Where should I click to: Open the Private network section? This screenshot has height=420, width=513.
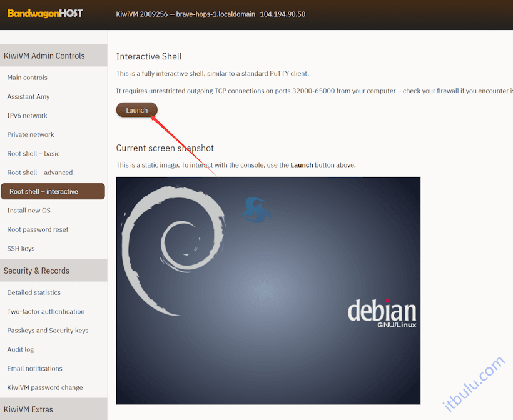pyautogui.click(x=29, y=134)
